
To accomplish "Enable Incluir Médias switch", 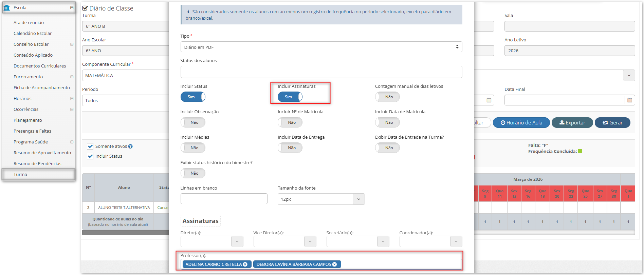I will pyautogui.click(x=193, y=148).
